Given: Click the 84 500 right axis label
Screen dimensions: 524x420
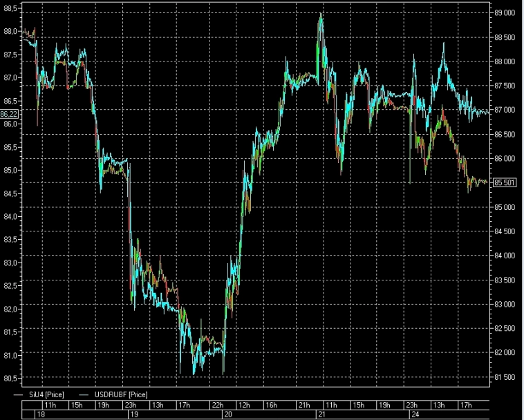Looking at the screenshot, I should 505,231.
